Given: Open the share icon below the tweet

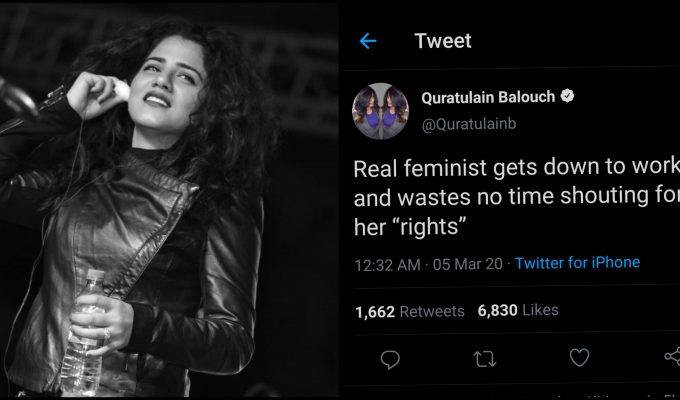Looking at the screenshot, I should coord(671,358).
